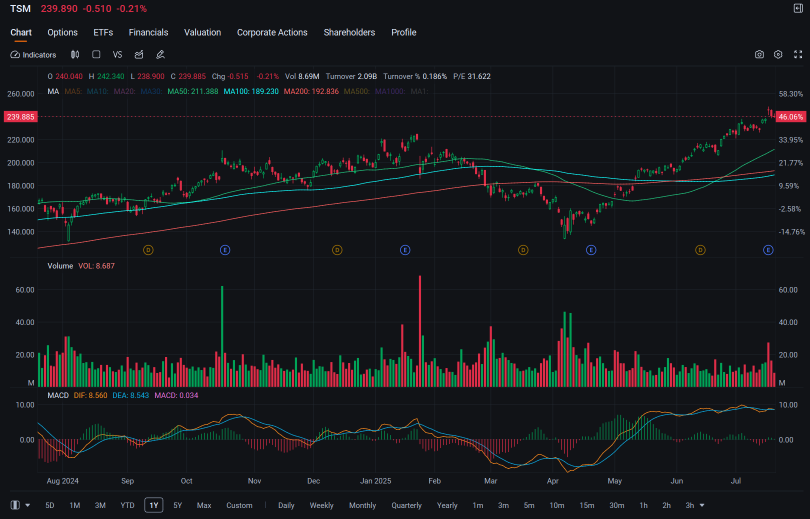Switch chart type with the candlestick icon
Image resolution: width=810 pixels, height=519 pixels.
pos(75,55)
